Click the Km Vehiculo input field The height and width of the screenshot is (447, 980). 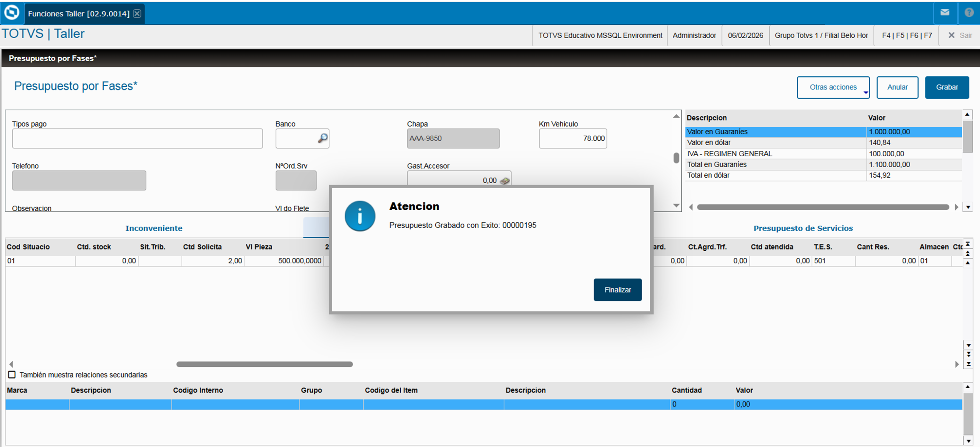tap(572, 138)
